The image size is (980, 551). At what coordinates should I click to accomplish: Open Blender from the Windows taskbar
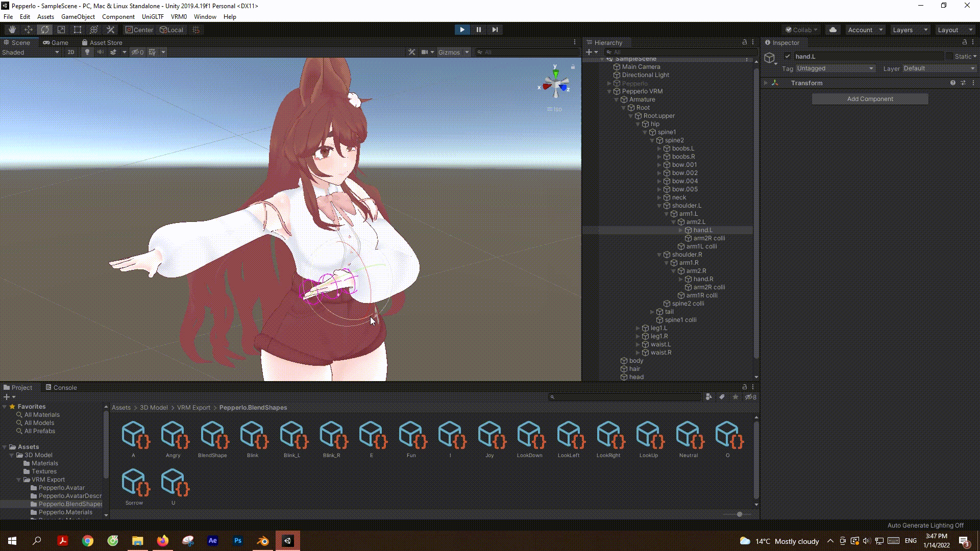(x=263, y=541)
